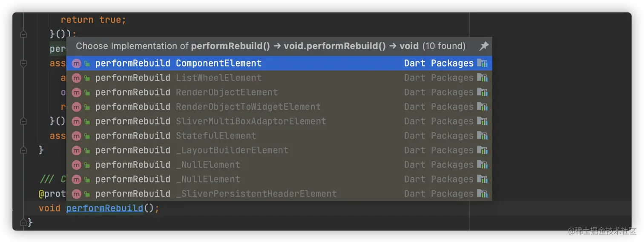Screen dimensions: 644x243
Task: Collapse the code fold marker at the closing brace
Action: coord(23,222)
